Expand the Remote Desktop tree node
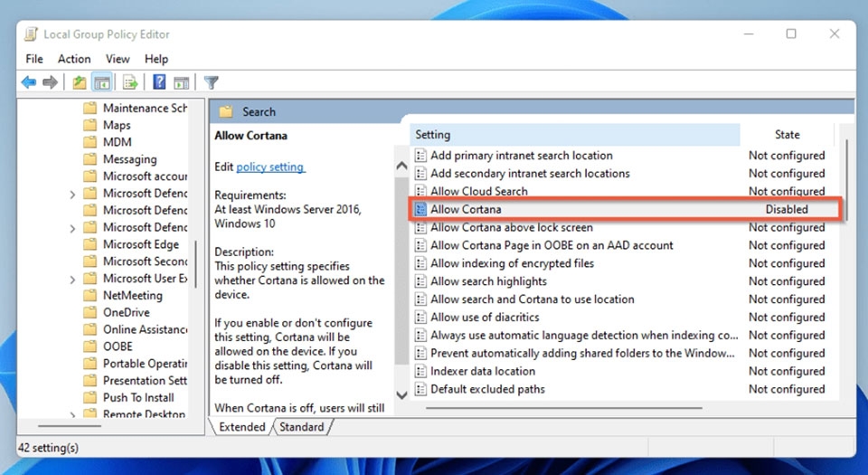This screenshot has height=475, width=868. [x=72, y=414]
